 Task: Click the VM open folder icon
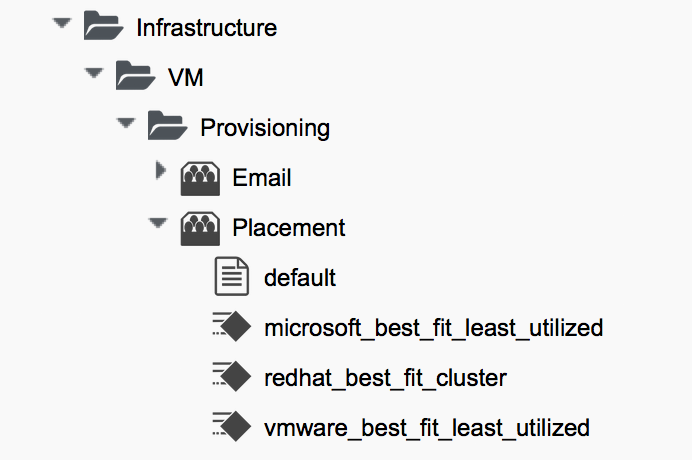pos(136,76)
